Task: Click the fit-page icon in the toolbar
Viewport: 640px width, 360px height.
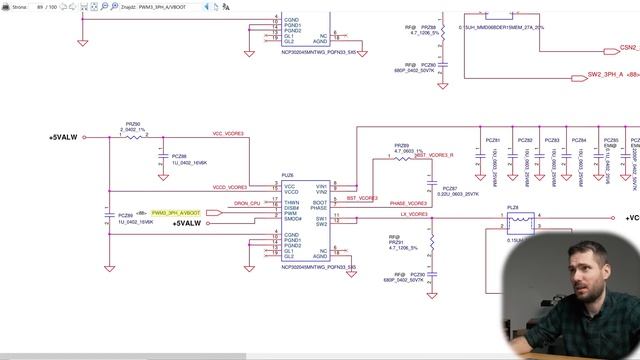Action: coord(94,7)
